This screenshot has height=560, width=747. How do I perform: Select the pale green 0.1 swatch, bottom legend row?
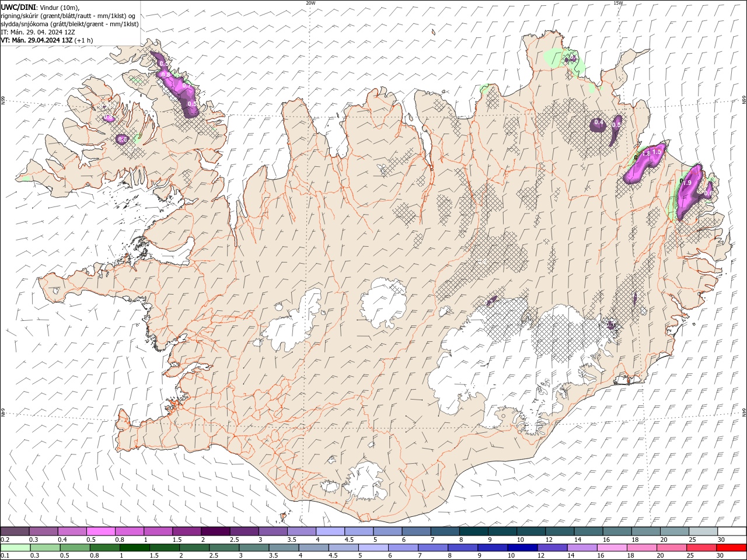click(x=16, y=547)
